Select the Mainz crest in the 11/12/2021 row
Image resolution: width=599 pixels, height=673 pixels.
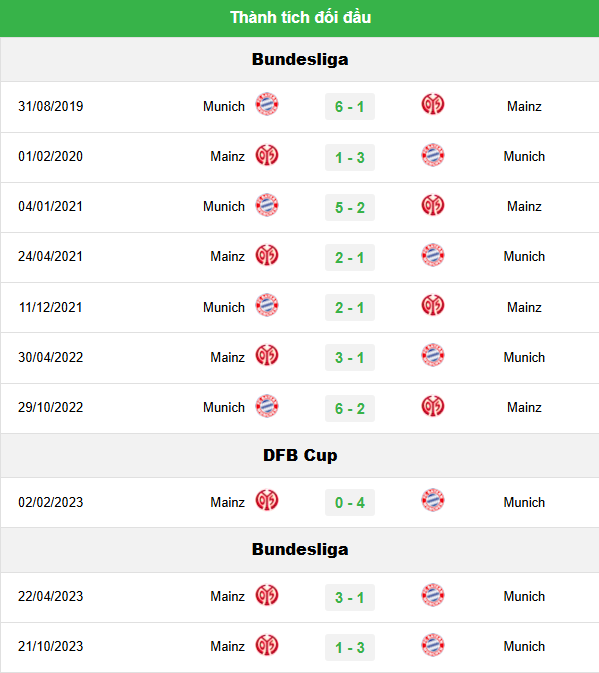433,305
